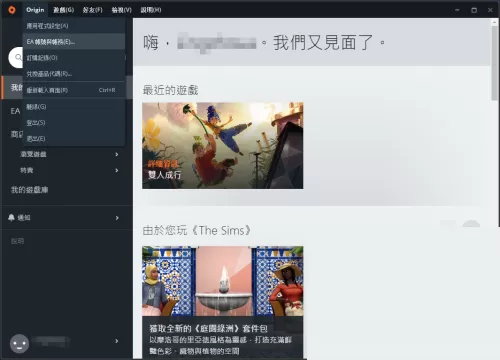The width and height of the screenshot is (500, 360).
Task: Click the notification bell icon
Action: click(11, 218)
